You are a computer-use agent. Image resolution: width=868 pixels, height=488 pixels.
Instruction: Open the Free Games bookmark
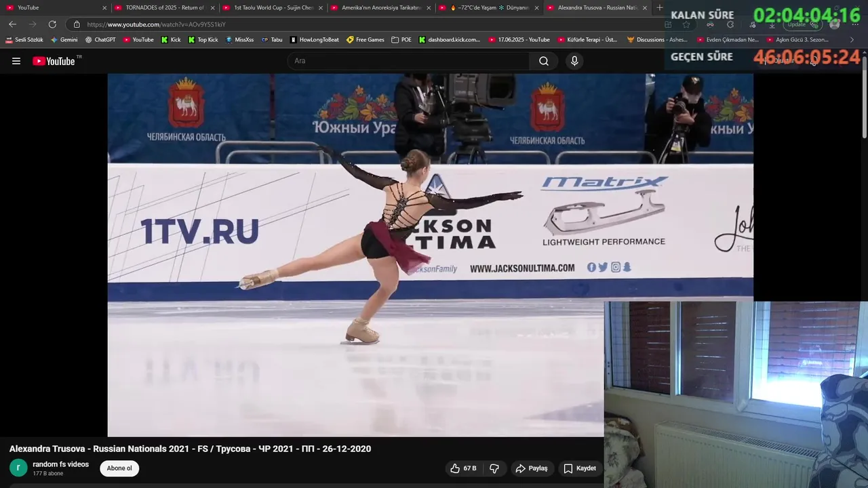coord(365,39)
